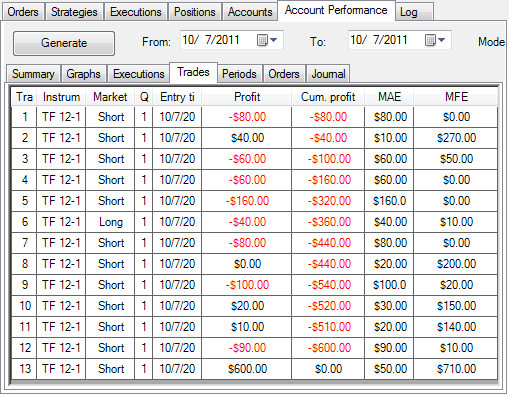Viewport: 509px width, 395px height.
Task: Select the -$90.00 profit cell
Action: click(247, 348)
